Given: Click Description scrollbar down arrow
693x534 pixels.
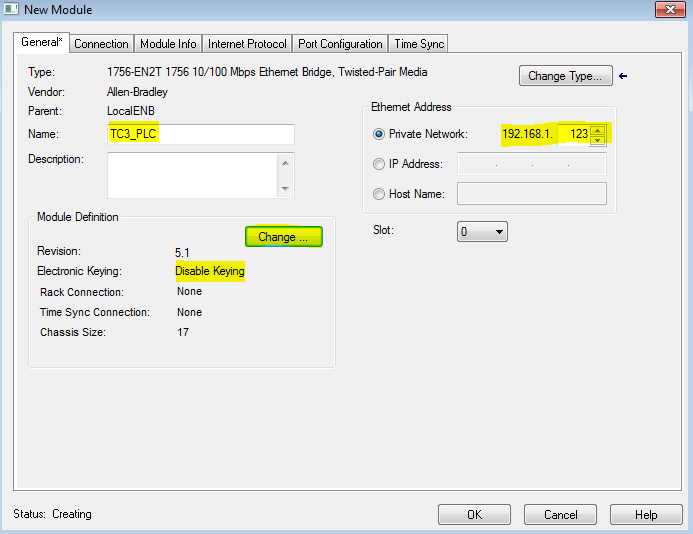Looking at the screenshot, I should pos(286,189).
